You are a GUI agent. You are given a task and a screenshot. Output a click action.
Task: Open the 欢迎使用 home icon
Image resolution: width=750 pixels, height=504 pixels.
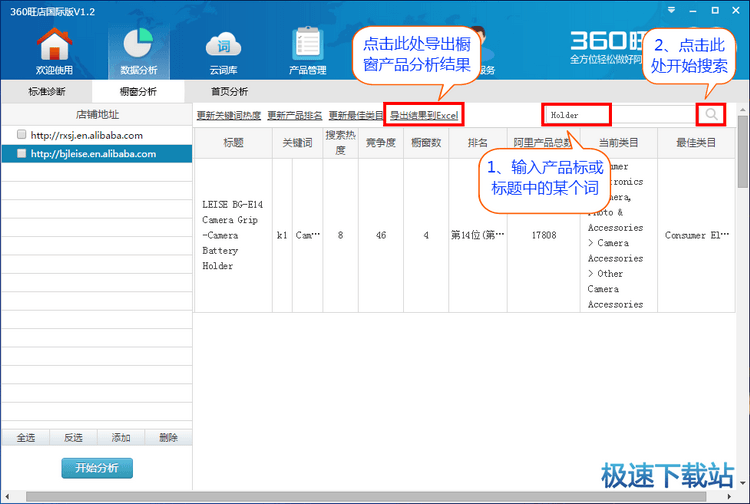[55, 52]
